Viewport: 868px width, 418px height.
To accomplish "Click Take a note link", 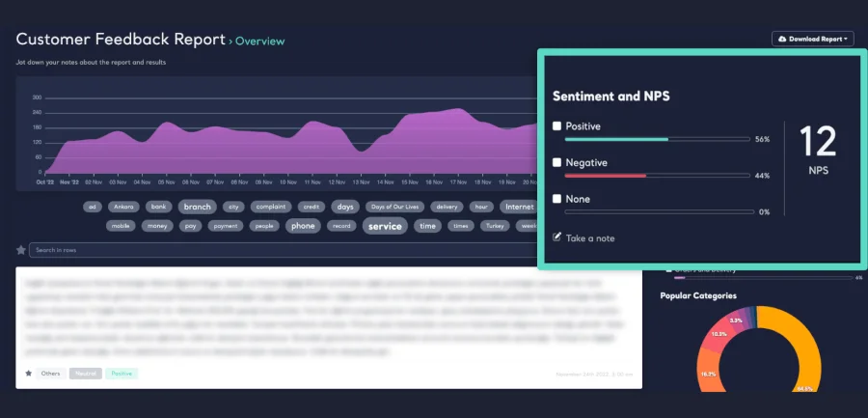I will [590, 238].
